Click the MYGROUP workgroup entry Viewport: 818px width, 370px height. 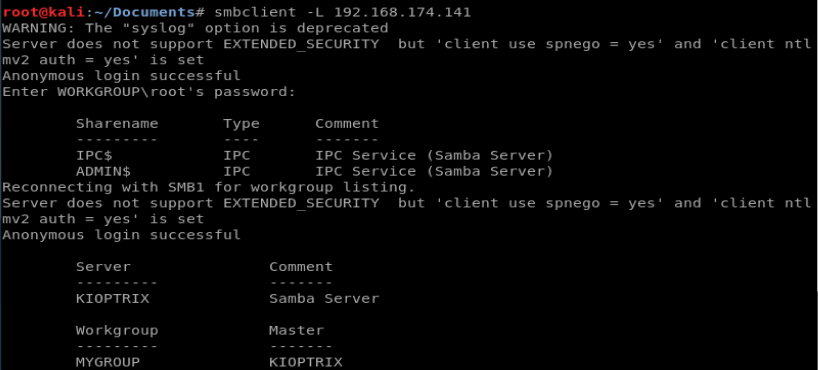pos(108,362)
